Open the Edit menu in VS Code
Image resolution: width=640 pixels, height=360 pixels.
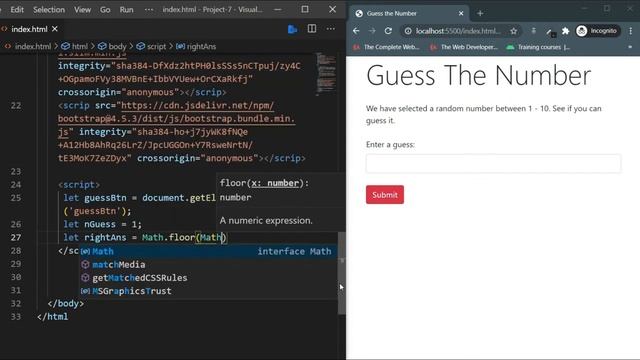[17, 9]
